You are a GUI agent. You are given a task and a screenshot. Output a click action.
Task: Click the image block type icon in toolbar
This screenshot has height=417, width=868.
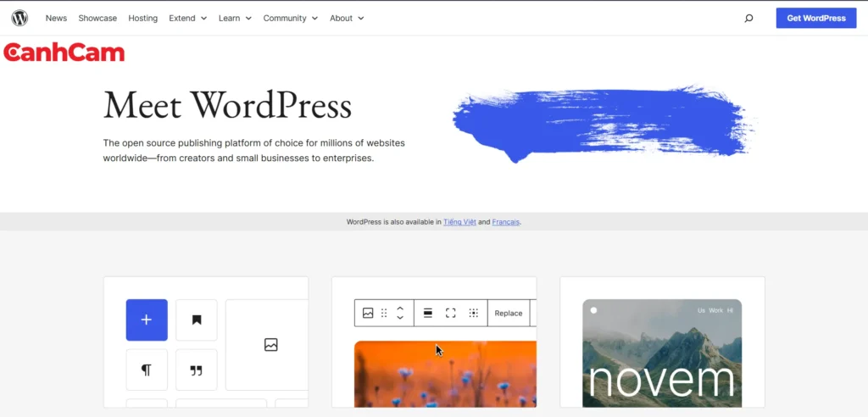(368, 314)
